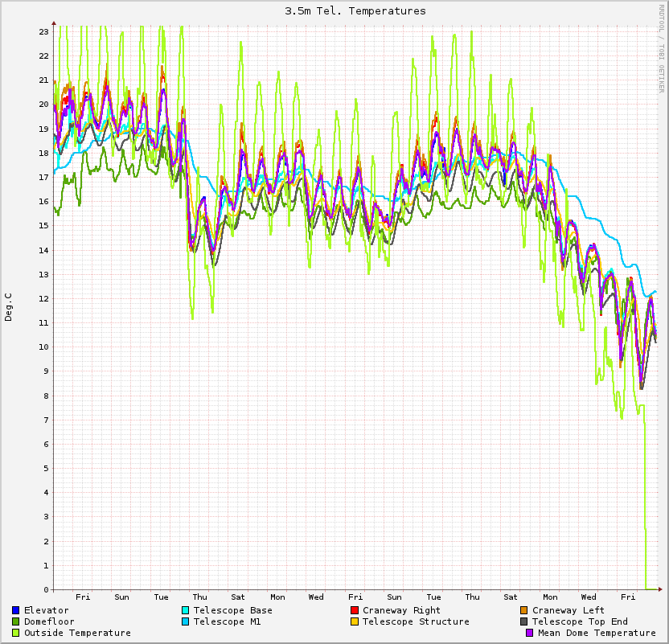
Task: Click the 'Outside Temperature' legend text
Action: click(x=77, y=633)
